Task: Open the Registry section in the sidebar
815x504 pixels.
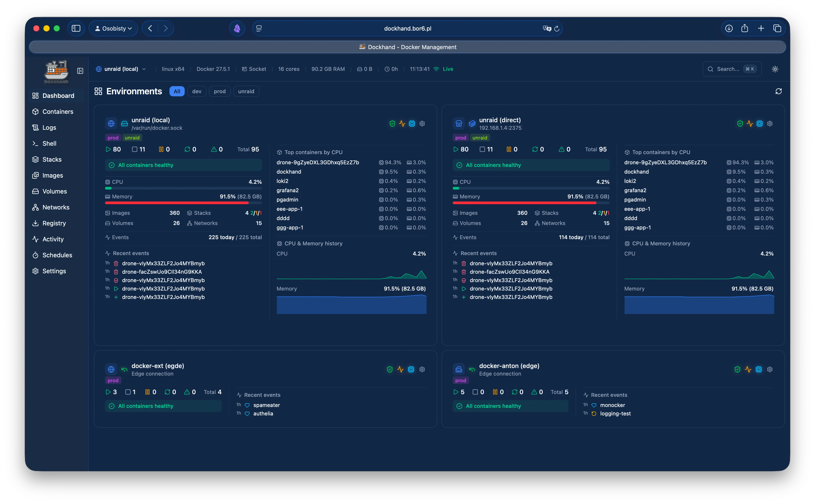Action: [54, 223]
